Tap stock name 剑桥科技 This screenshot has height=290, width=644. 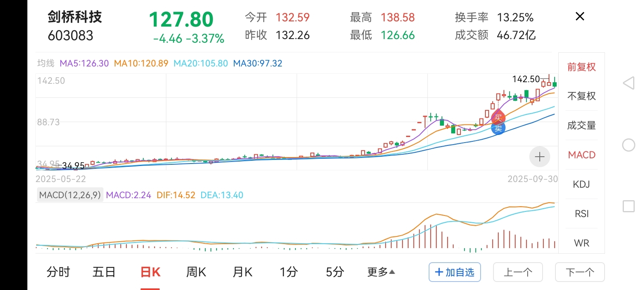pyautogui.click(x=75, y=17)
